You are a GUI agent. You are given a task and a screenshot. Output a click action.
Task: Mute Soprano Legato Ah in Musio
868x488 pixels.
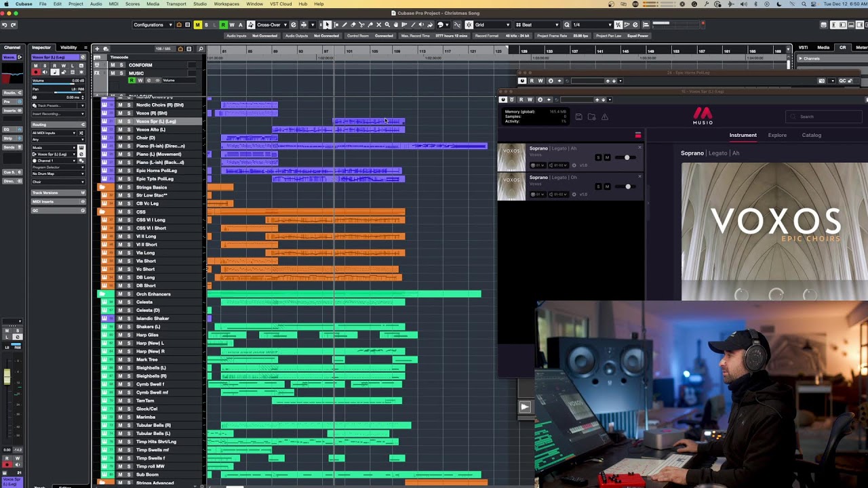607,157
